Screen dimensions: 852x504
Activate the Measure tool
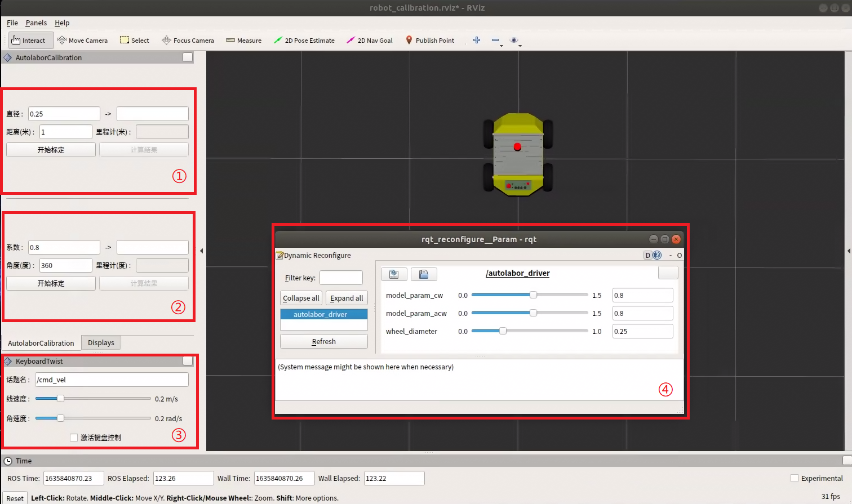click(243, 41)
